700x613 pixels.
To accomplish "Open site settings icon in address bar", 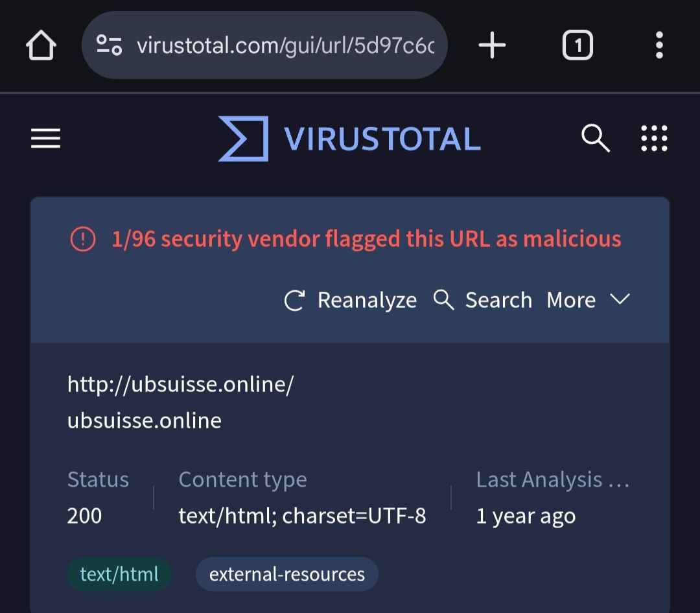I will [x=109, y=45].
